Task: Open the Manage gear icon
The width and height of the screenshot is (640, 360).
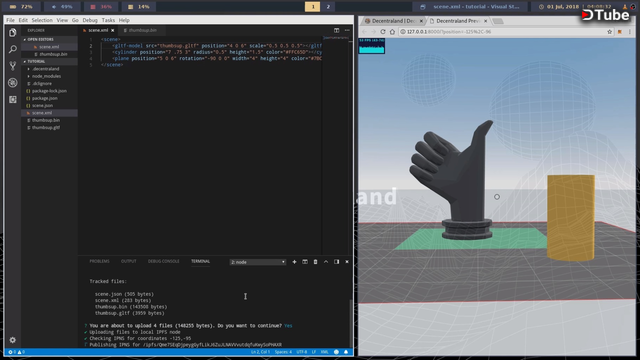Action: (x=13, y=340)
